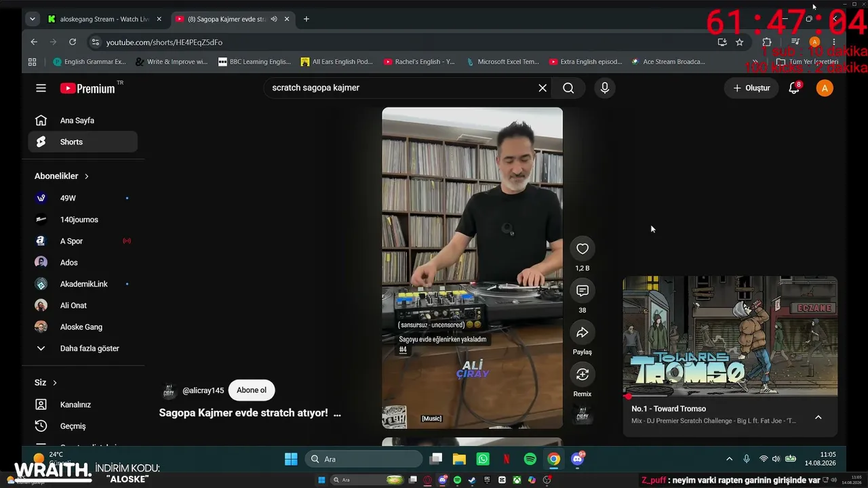Open the Microsoft Excel Templates bookmark
Screen dimensions: 868x488
click(x=502, y=62)
